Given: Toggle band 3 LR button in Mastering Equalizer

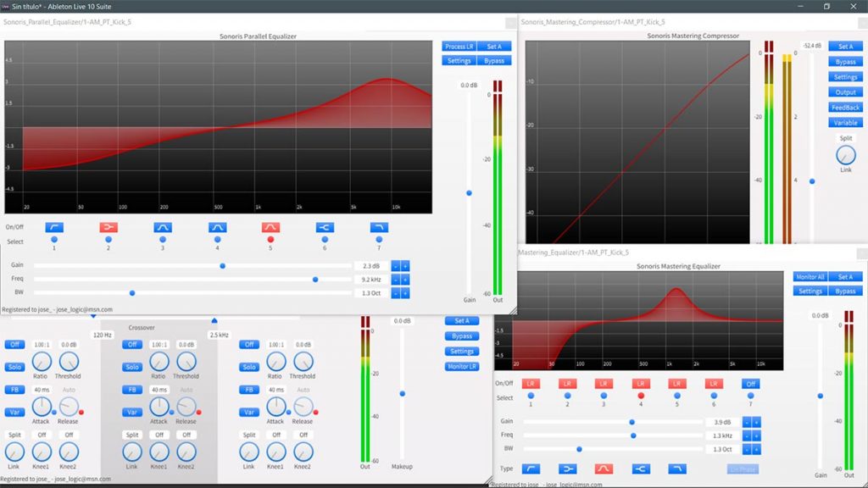Looking at the screenshot, I should pyautogui.click(x=604, y=384).
